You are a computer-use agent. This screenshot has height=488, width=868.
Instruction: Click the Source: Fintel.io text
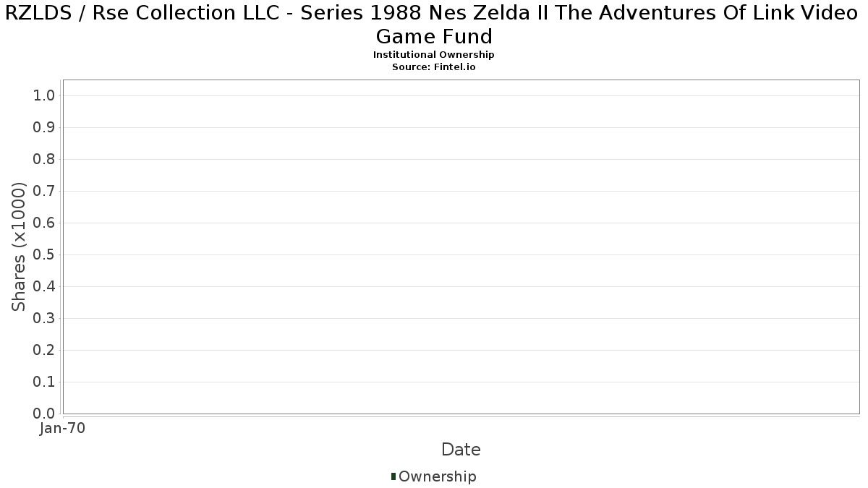pyautogui.click(x=434, y=67)
